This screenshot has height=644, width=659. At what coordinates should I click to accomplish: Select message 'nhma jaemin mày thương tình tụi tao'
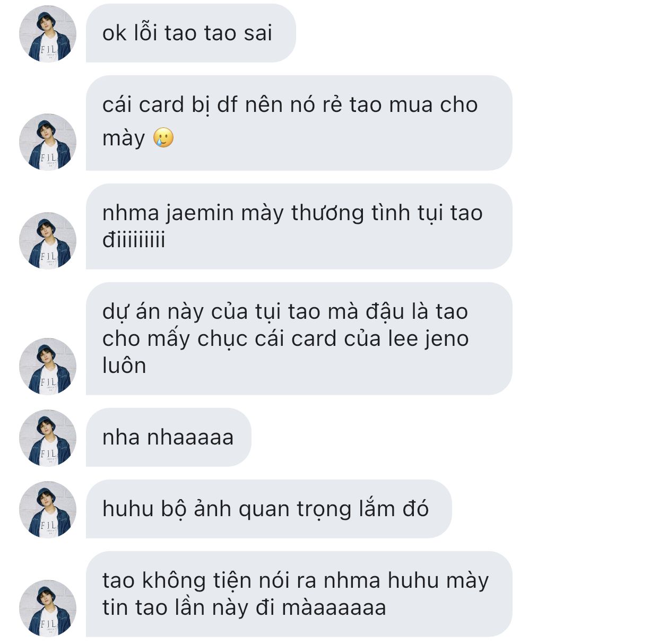299,227
